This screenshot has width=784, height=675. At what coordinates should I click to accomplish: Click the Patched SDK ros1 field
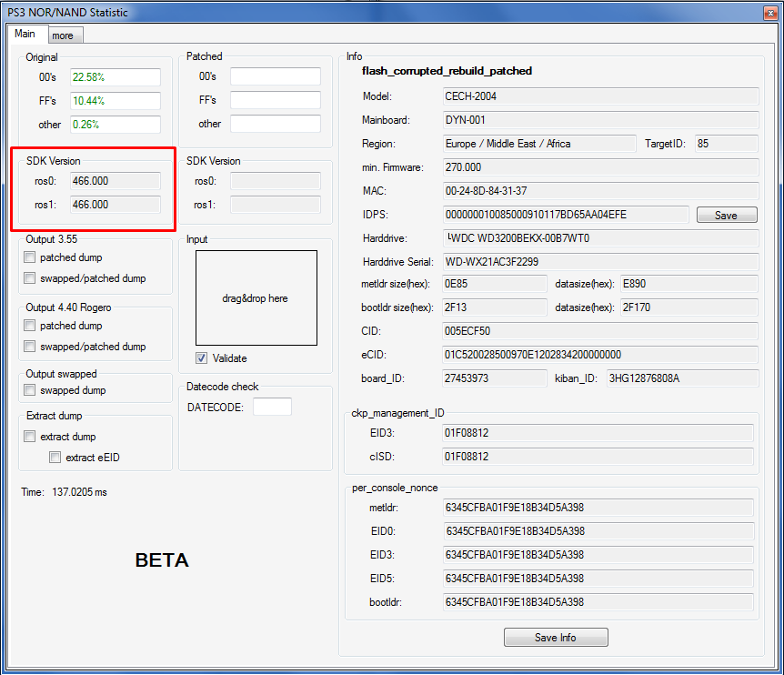276,205
